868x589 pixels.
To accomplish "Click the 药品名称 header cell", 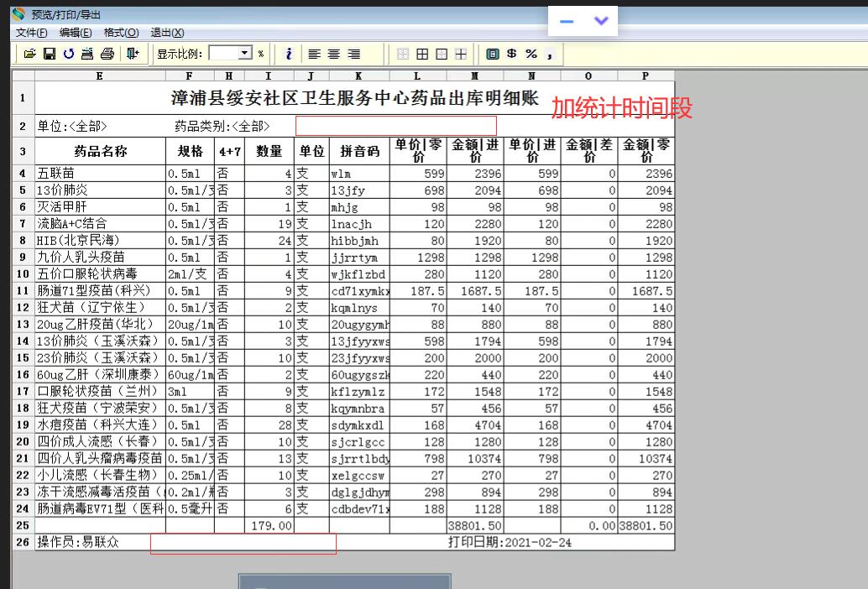I will point(100,151).
